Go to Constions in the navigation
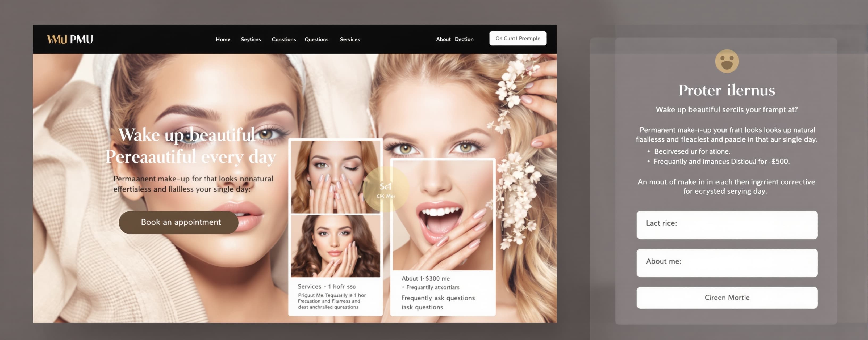868x340 pixels. point(284,39)
